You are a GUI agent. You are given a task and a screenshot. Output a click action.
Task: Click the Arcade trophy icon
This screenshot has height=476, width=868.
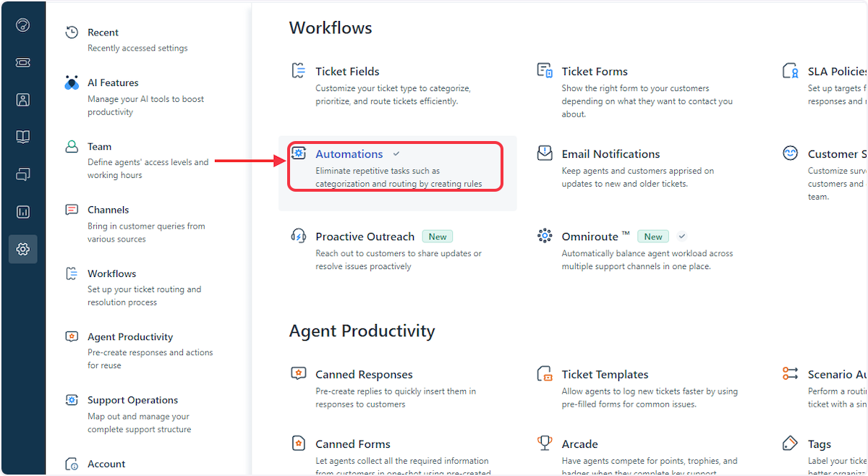tap(545, 442)
